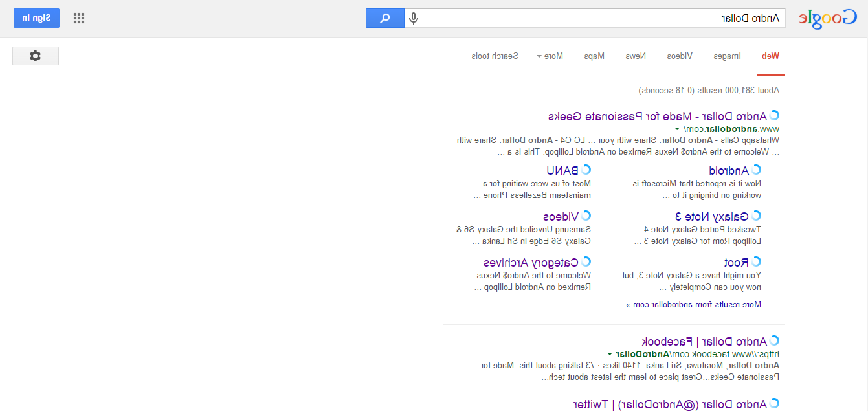Click the Sign in button
The image size is (868, 411).
pos(36,18)
